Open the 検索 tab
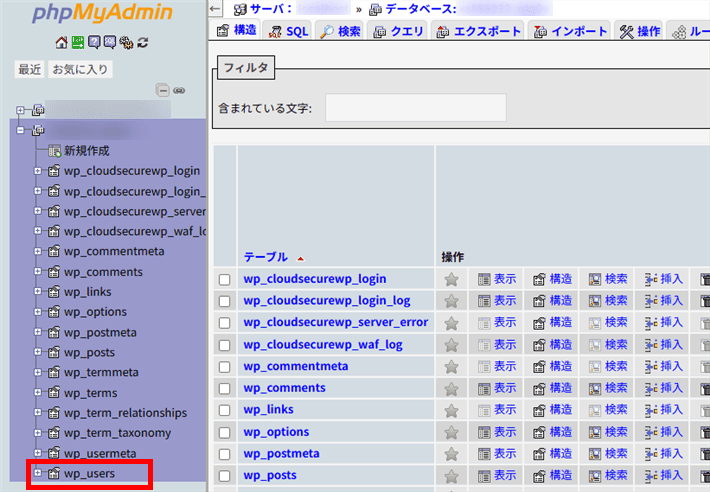Viewport: 710px width, 492px height. 341,31
